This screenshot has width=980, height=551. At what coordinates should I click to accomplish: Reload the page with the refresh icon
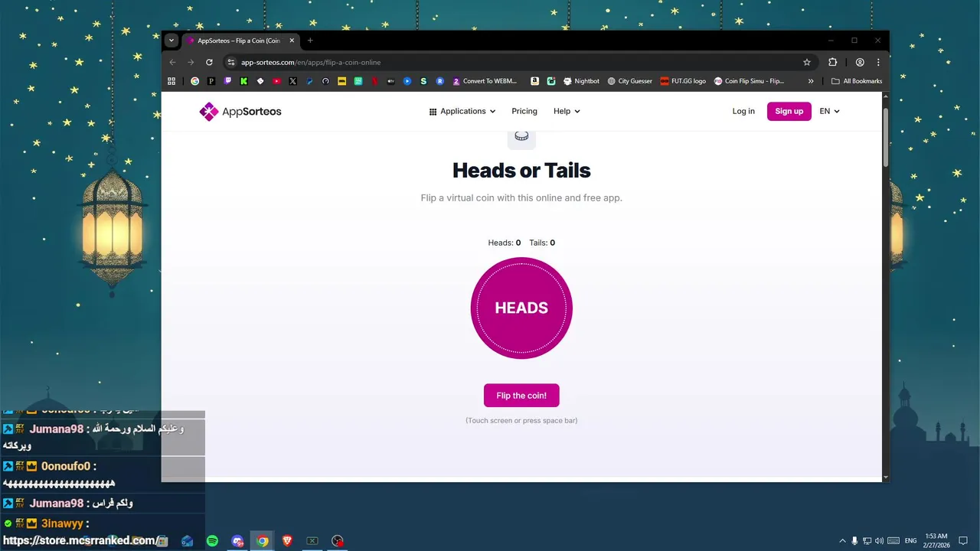(x=209, y=62)
